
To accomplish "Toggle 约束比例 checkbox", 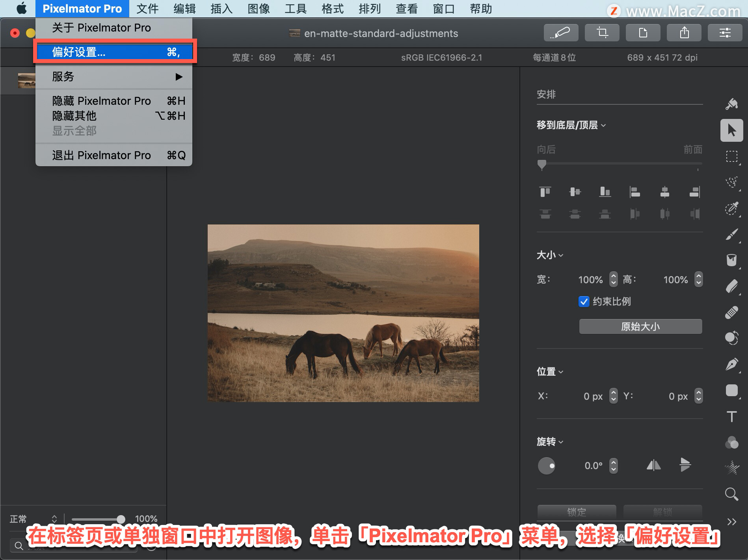I will pos(584,302).
